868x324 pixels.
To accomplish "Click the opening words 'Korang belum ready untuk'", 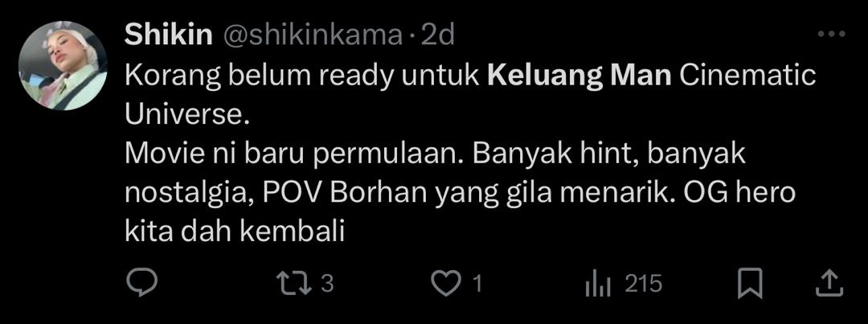I will coord(301,77).
